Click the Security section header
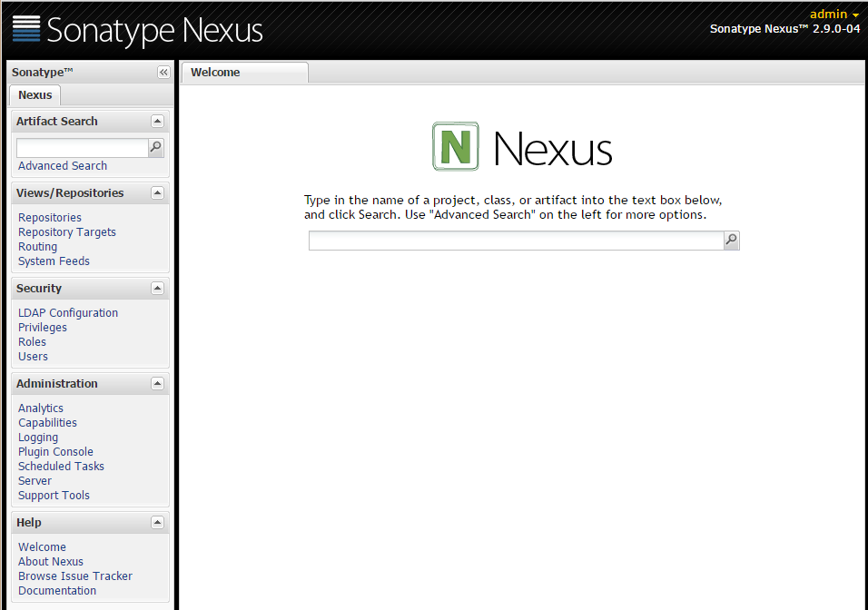 [x=90, y=289]
